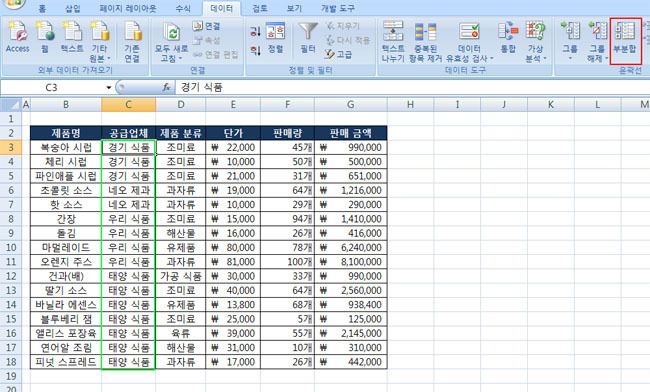The width and height of the screenshot is (650, 392).
Task: Click Refresh All (모두 새로 고침)
Action: [171, 42]
